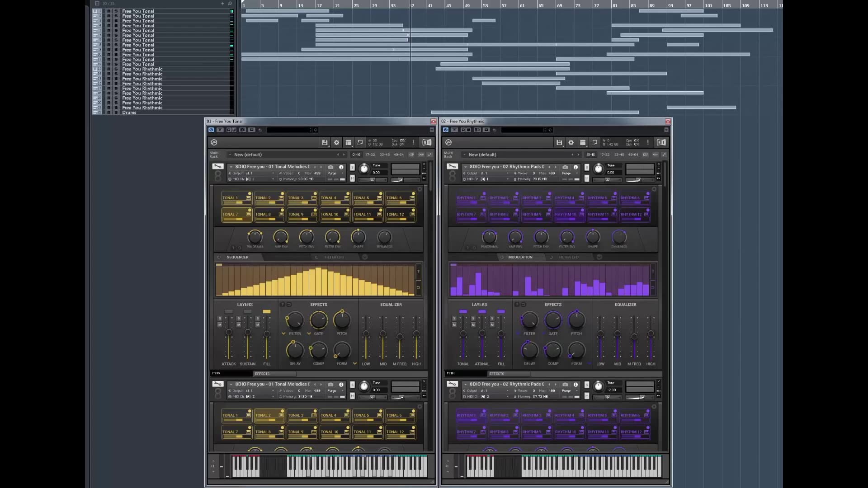868x488 pixels.
Task: Select the EFFECTS tab in the Rhythmic instrument
Action: tap(497, 374)
